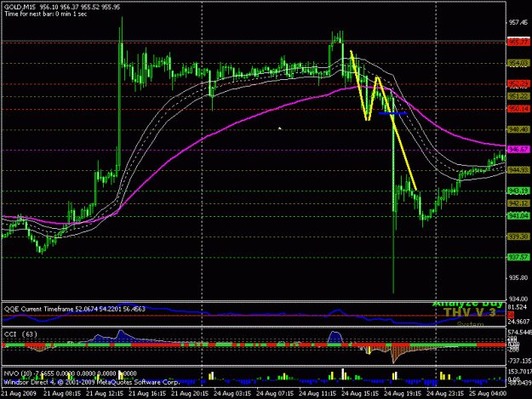The width and height of the screenshot is (532, 399).
Task: Click the 24 Aug 23:15 time axis label
Action: click(x=445, y=394)
